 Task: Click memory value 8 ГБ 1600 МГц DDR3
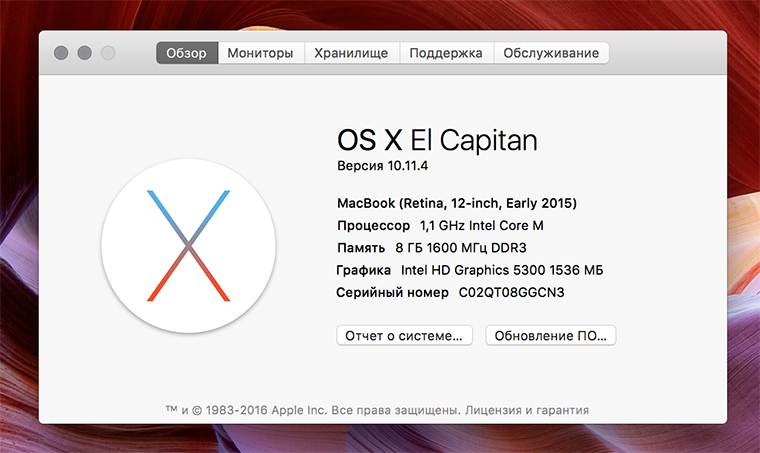(461, 248)
